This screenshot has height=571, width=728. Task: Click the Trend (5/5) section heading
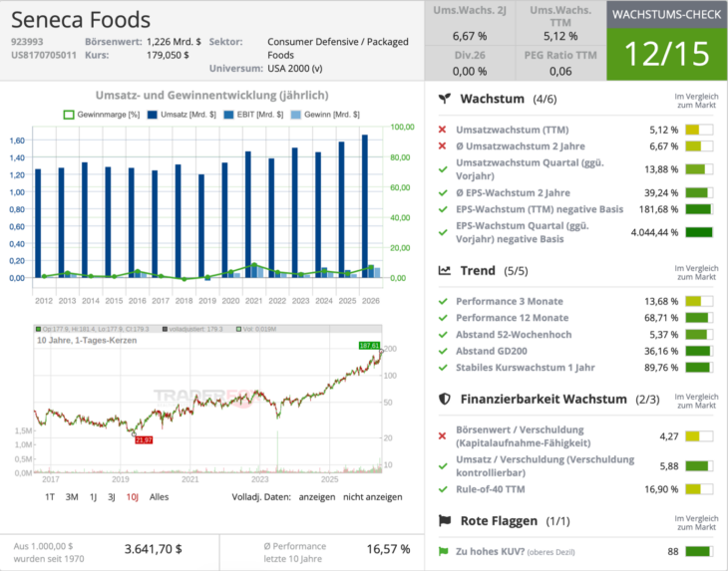click(x=494, y=270)
